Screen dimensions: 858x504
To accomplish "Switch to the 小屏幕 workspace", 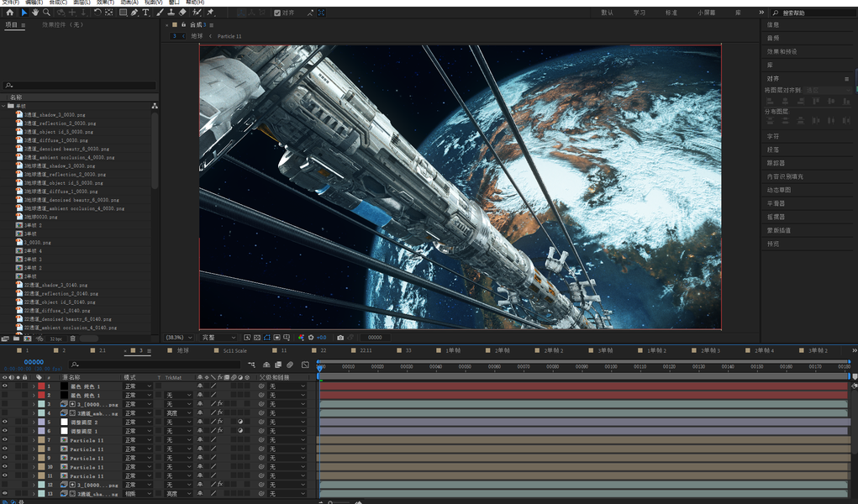I will [706, 13].
